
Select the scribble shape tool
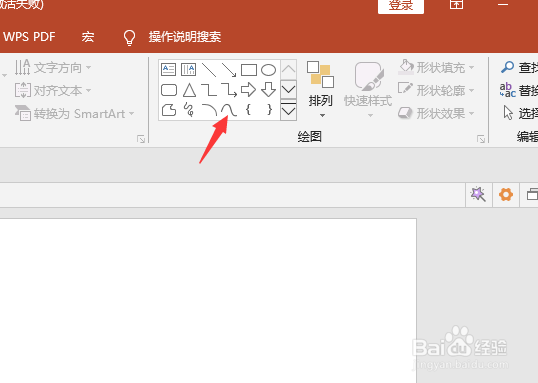(189, 110)
